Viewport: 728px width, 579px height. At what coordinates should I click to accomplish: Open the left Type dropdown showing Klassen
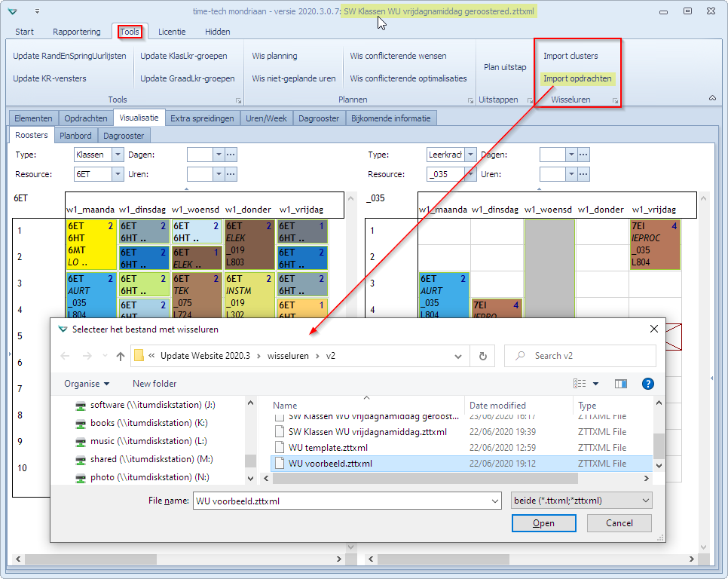click(x=118, y=155)
